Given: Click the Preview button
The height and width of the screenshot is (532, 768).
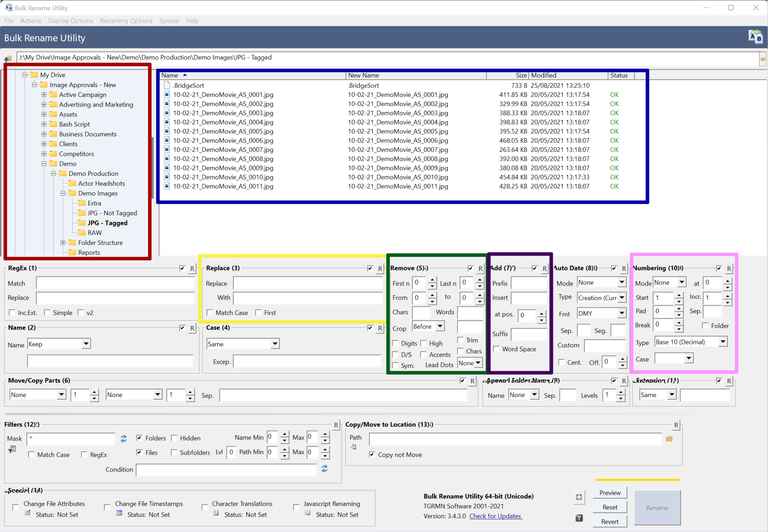Looking at the screenshot, I should [609, 492].
